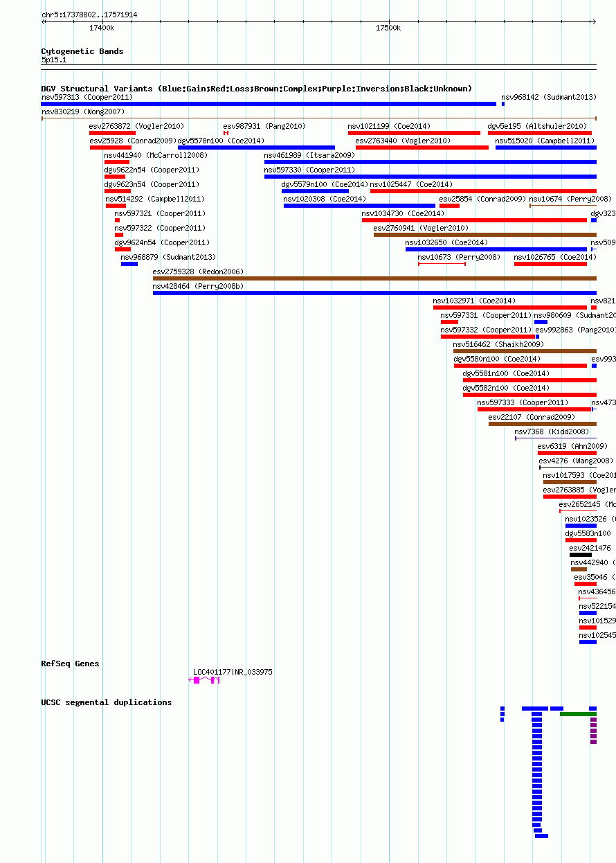Click nsv1032650 (Coe2014) variant
This screenshot has width=616, height=863.
496,249
